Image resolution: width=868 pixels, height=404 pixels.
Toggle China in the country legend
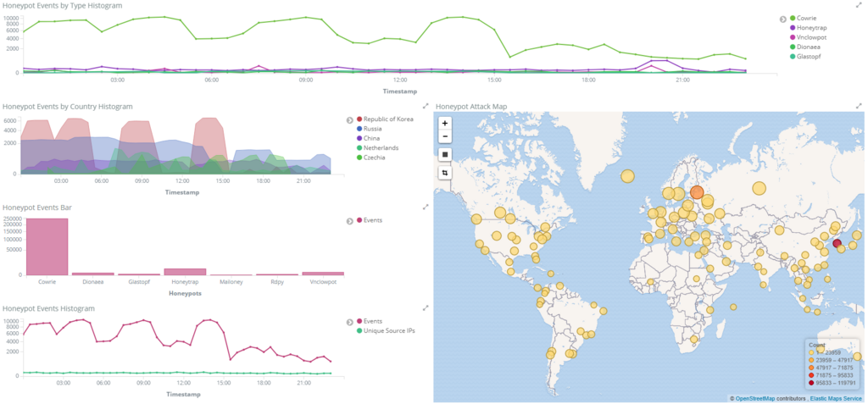[x=368, y=138]
